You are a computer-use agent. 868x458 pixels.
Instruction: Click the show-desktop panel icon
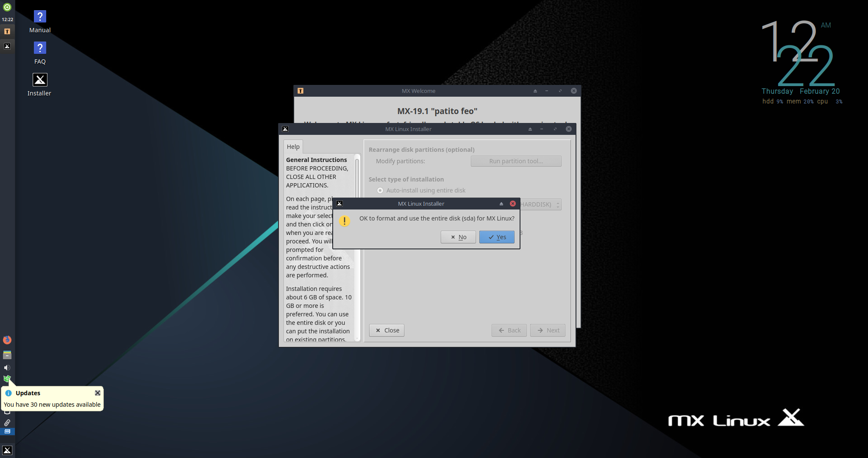tap(7, 431)
